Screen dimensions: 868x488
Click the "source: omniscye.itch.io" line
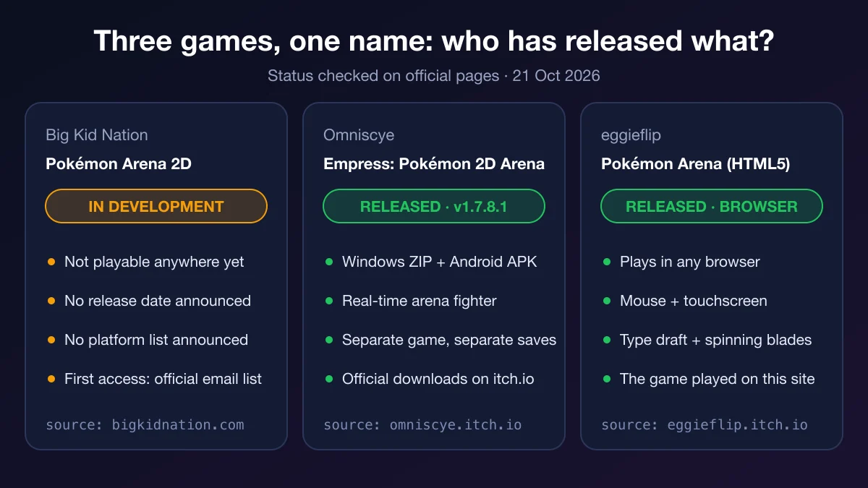point(422,425)
